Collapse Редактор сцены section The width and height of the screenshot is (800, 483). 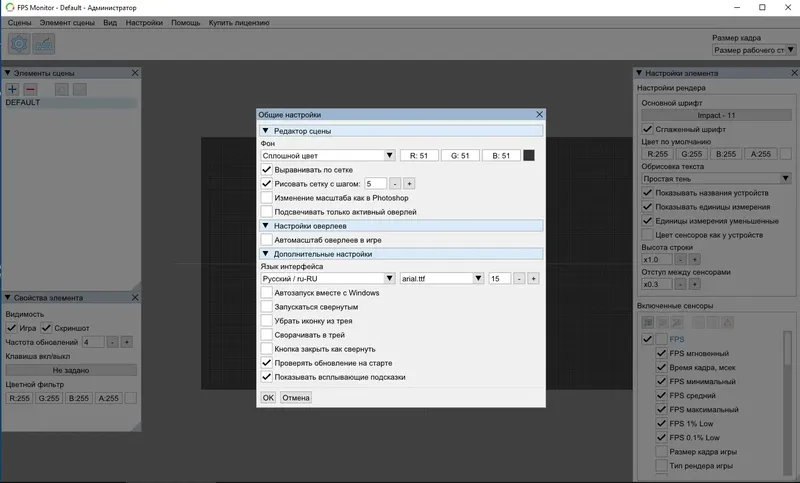point(265,131)
